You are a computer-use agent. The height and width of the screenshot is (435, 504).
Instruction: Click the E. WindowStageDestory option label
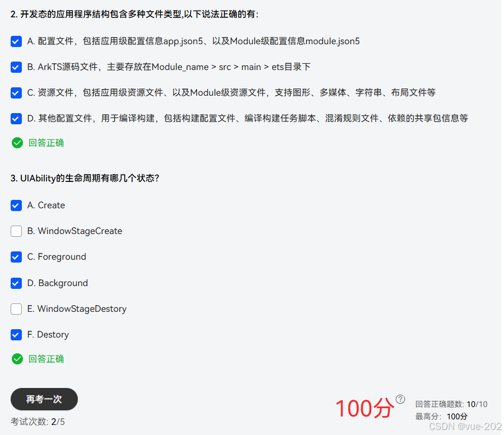pyautogui.click(x=77, y=309)
